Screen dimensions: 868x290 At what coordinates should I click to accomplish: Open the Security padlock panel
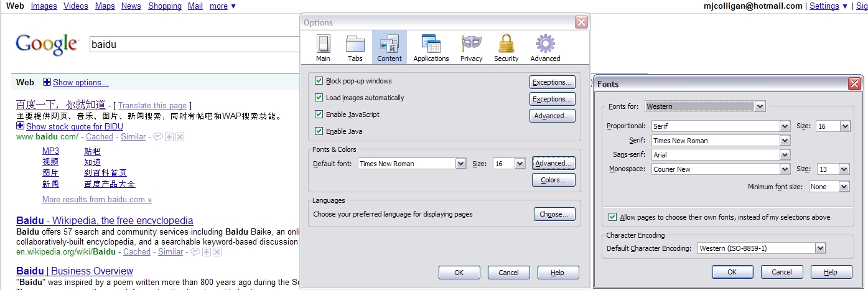[506, 48]
